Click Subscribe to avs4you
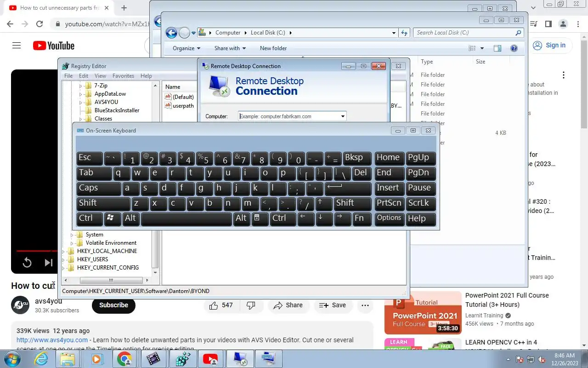 click(x=113, y=305)
